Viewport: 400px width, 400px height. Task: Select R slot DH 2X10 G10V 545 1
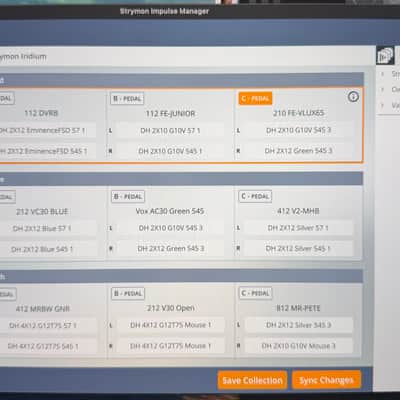tap(170, 151)
